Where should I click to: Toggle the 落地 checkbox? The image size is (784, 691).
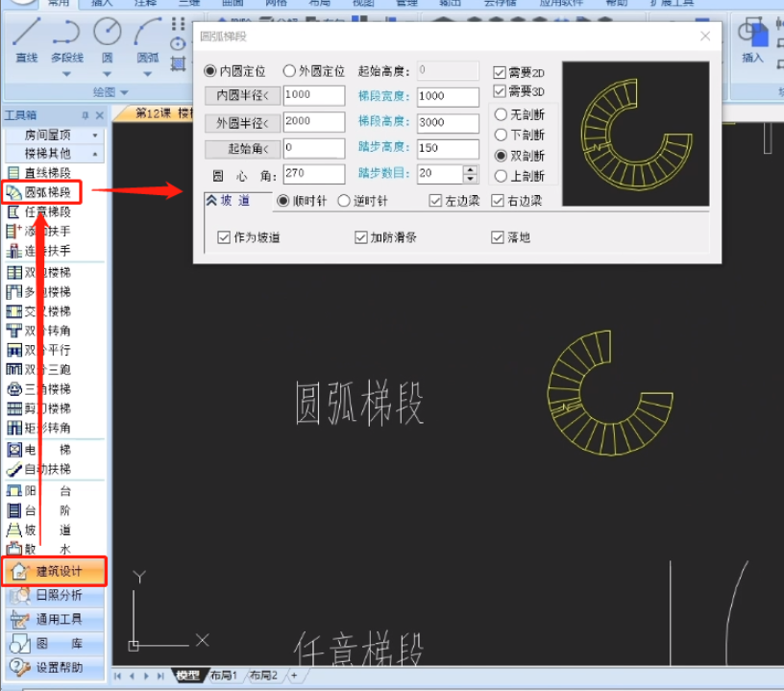(497, 237)
